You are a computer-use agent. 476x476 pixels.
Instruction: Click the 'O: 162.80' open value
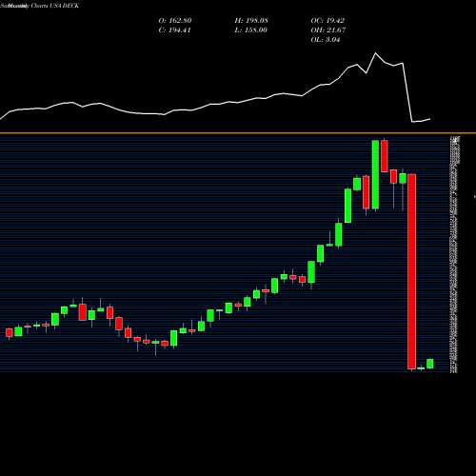click(x=175, y=21)
